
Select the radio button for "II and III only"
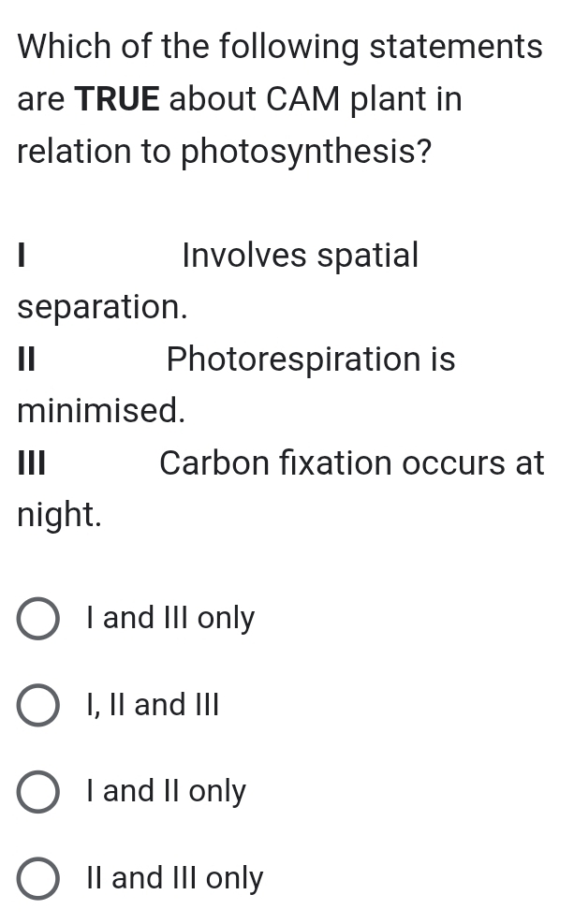click(x=37, y=878)
